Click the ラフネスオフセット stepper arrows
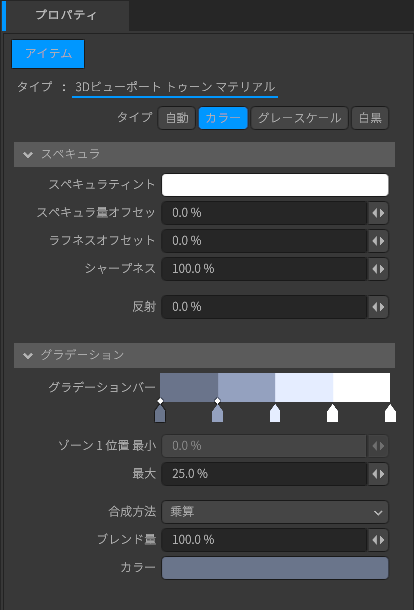 tap(378, 241)
